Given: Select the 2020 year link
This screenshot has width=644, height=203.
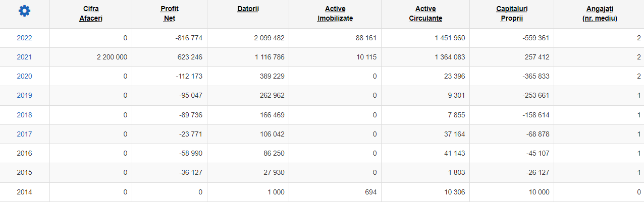Looking at the screenshot, I should pyautogui.click(x=24, y=76).
